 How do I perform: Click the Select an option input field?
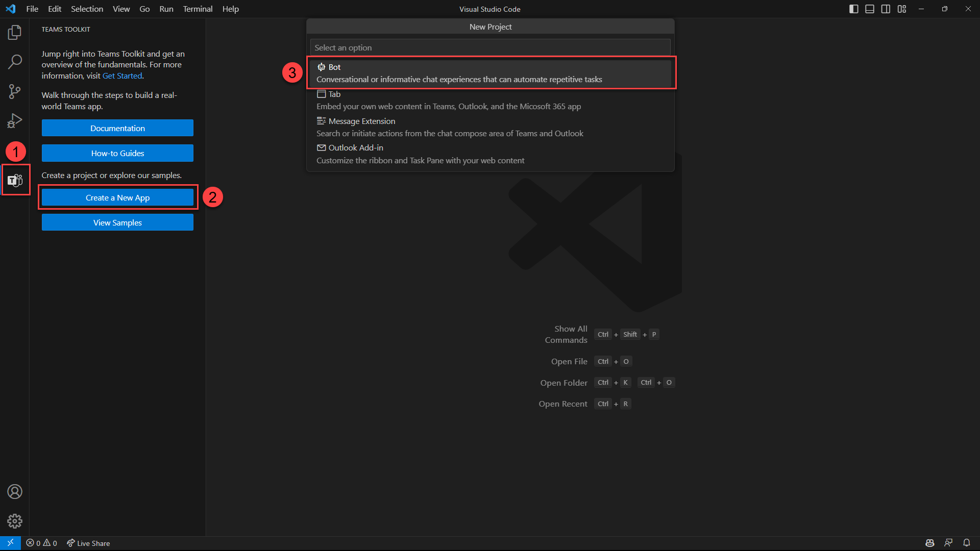(489, 47)
